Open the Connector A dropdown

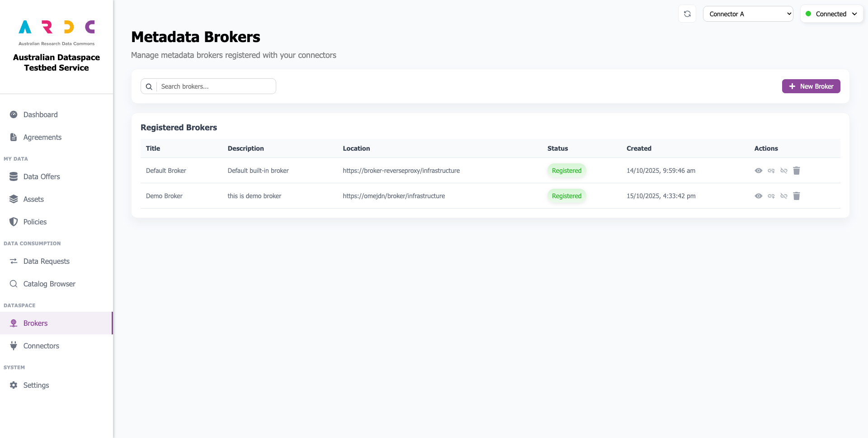point(748,14)
